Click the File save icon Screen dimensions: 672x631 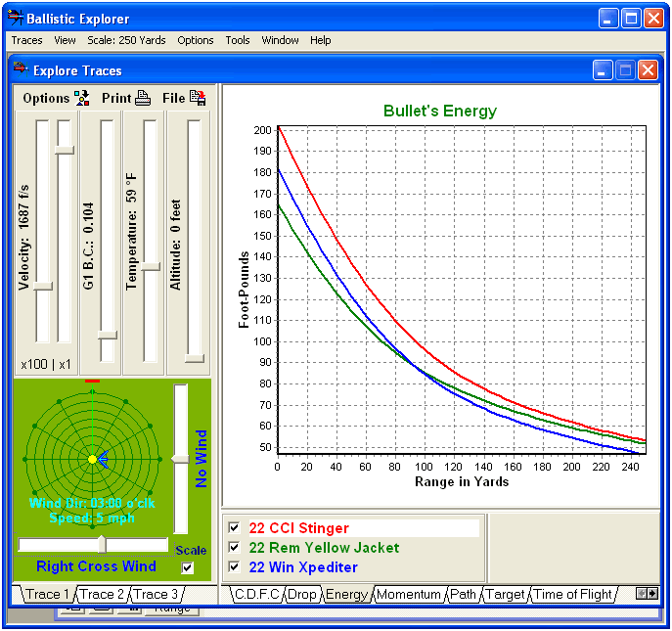tap(198, 98)
